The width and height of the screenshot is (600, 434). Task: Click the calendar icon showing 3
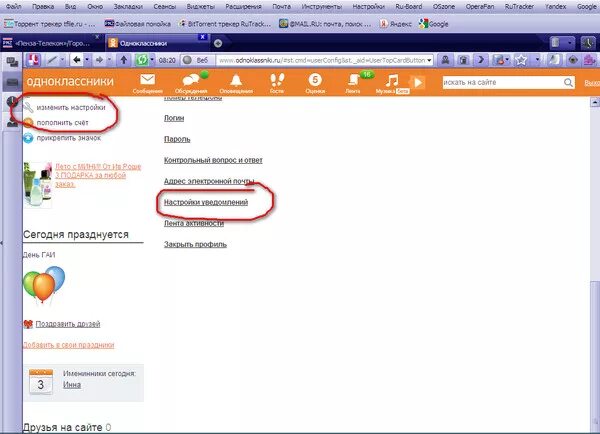coord(41,382)
